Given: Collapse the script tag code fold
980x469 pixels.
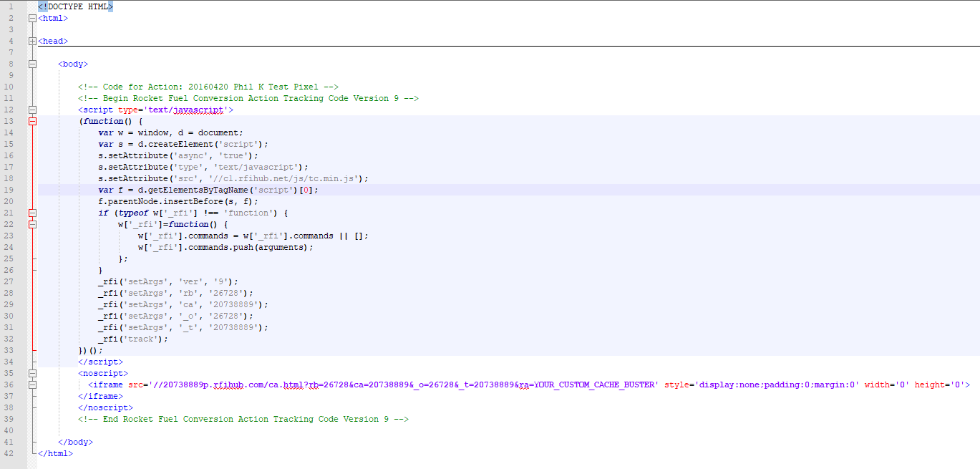Looking at the screenshot, I should point(31,110).
